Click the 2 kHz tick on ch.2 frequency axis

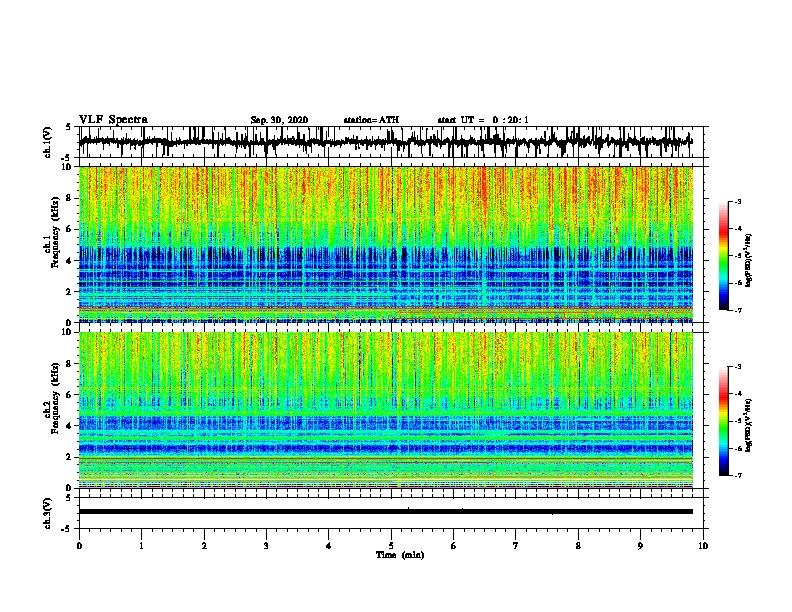[x=70, y=457]
